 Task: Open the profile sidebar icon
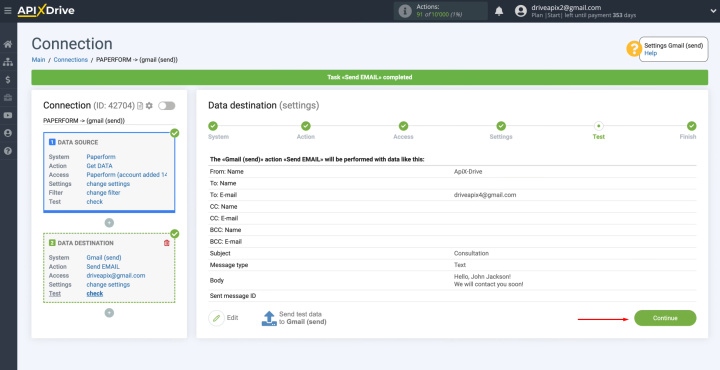(x=8, y=133)
